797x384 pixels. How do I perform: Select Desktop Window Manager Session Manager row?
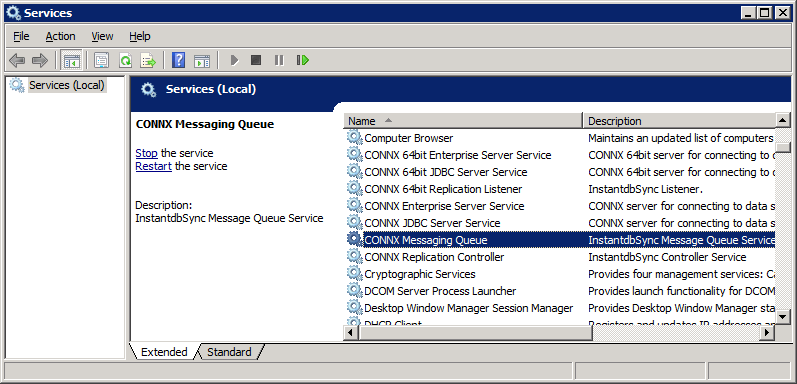[x=559, y=308]
